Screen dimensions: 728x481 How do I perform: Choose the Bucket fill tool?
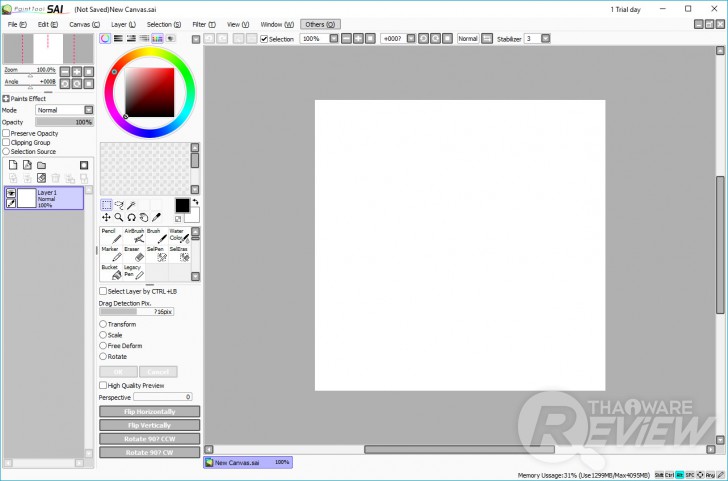click(111, 272)
